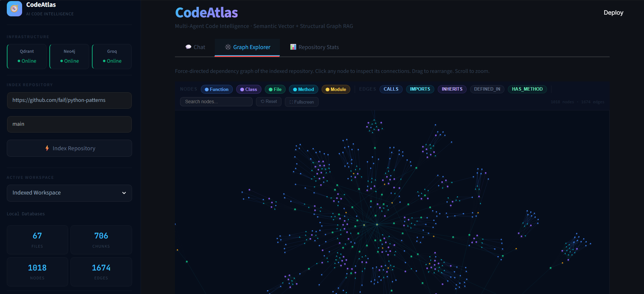The image size is (644, 294).
Task: Select the Graph Explorer tab
Action: click(x=247, y=47)
